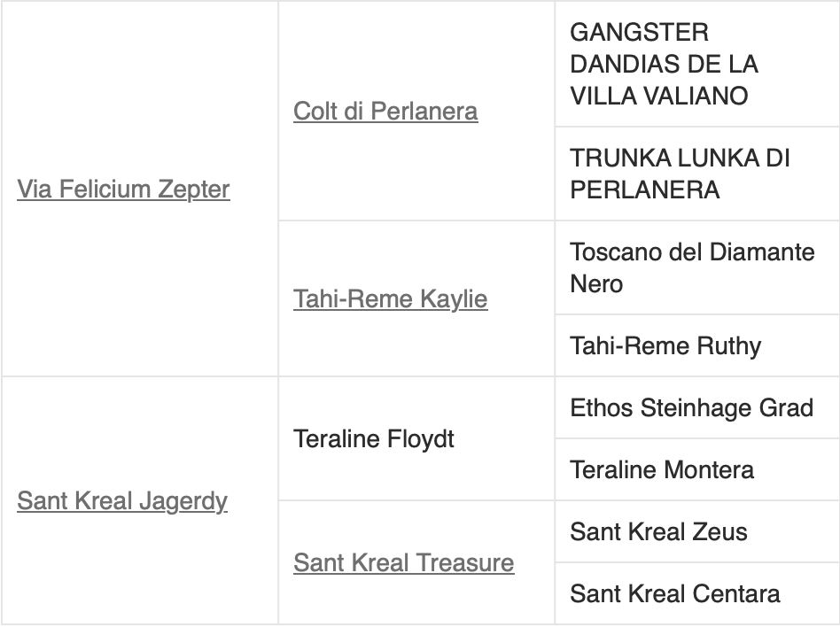Image resolution: width=840 pixels, height=627 pixels.
Task: Click the word Nero under Toscano del Diamante
Action: tap(596, 283)
